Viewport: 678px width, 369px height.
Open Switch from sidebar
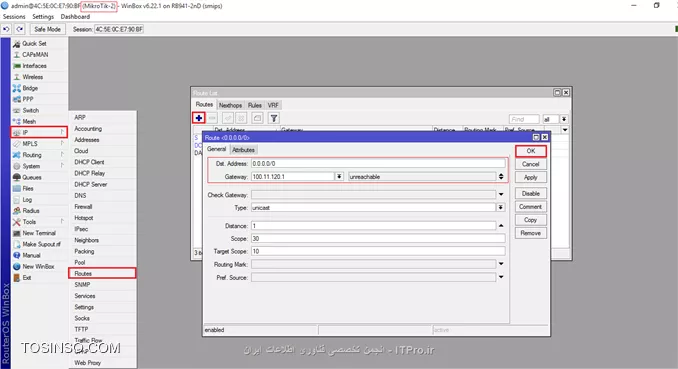tap(30, 110)
